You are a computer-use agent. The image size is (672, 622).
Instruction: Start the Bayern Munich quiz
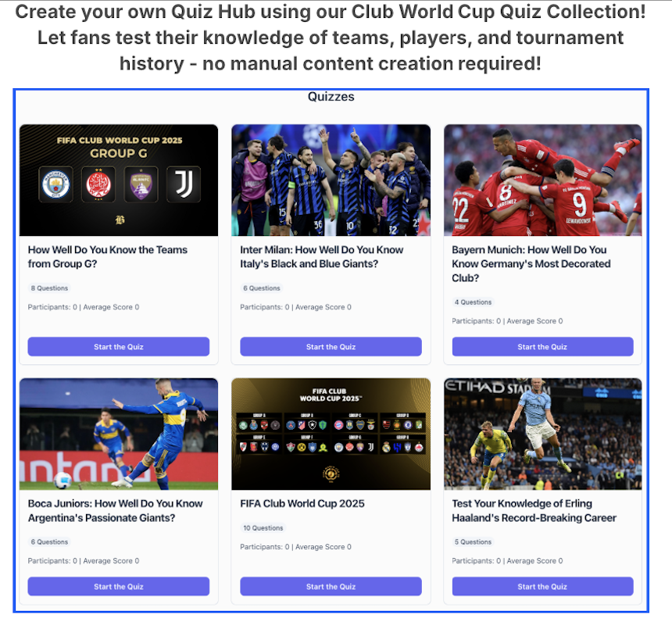[542, 347]
